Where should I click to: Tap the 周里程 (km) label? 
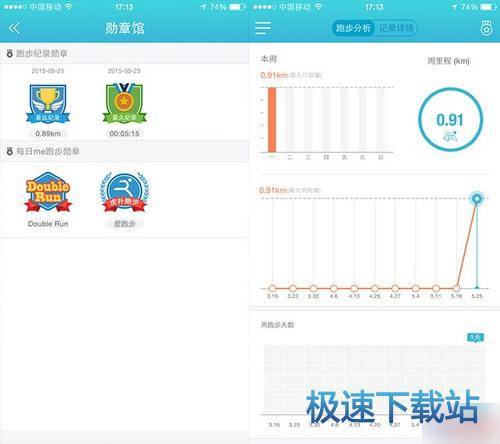[448, 61]
